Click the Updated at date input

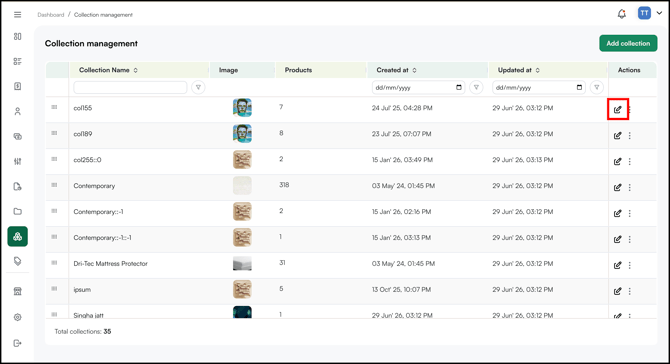539,87
